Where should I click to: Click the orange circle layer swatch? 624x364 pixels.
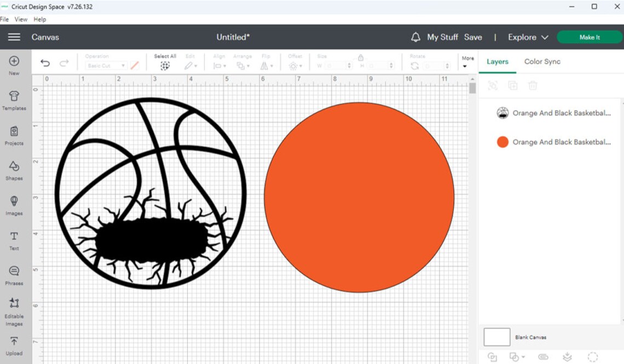pyautogui.click(x=502, y=142)
